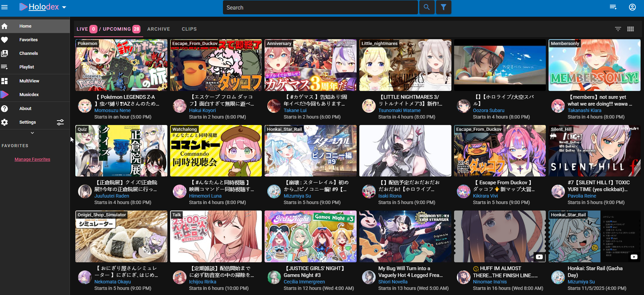This screenshot has height=295, width=644.
Task: Open Oozora Subaru channel link
Action: click(x=489, y=110)
